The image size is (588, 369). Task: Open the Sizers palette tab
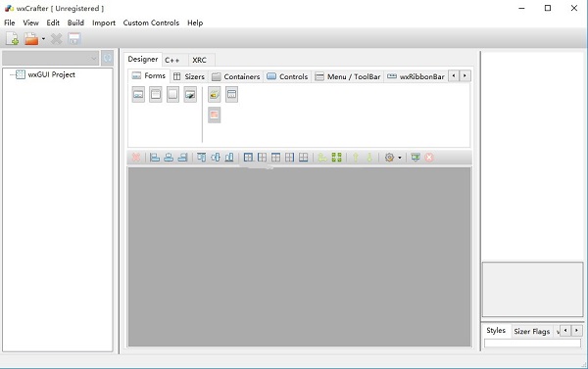189,76
